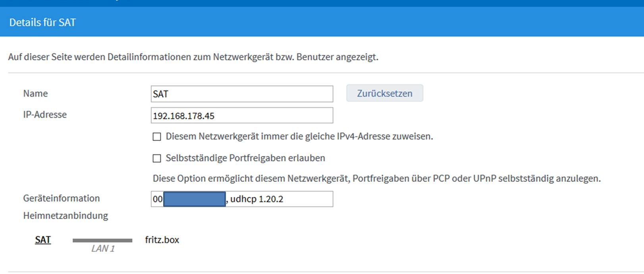
Task: Click the 'udhcp 1.20.2' text in device info
Action: [256, 199]
